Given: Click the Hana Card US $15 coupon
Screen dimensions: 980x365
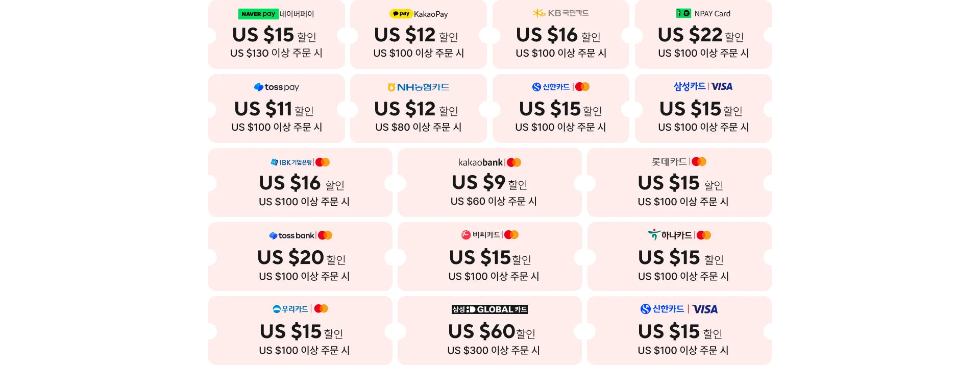Looking at the screenshot, I should (679, 257).
